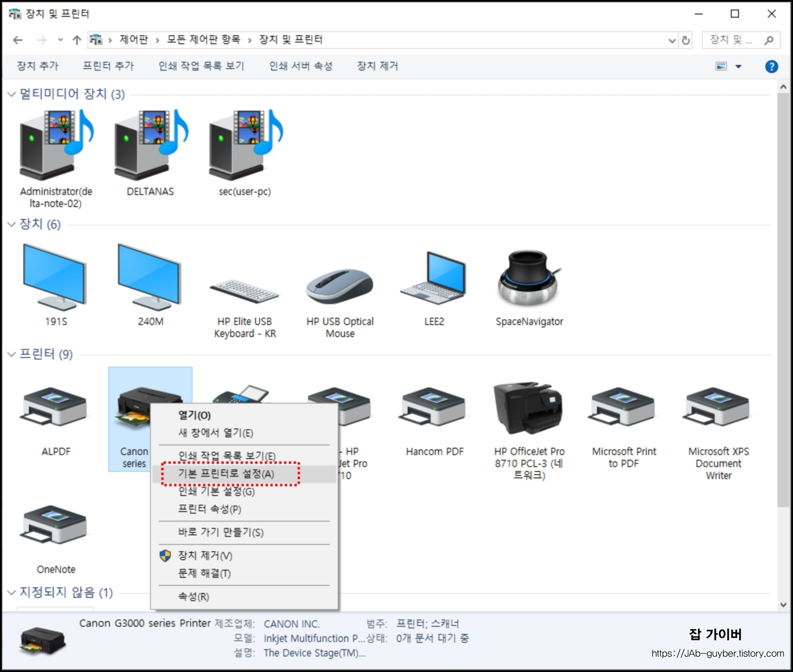The height and width of the screenshot is (672, 793).
Task: Select the sec(user-pc) media device icon
Action: tap(246, 145)
